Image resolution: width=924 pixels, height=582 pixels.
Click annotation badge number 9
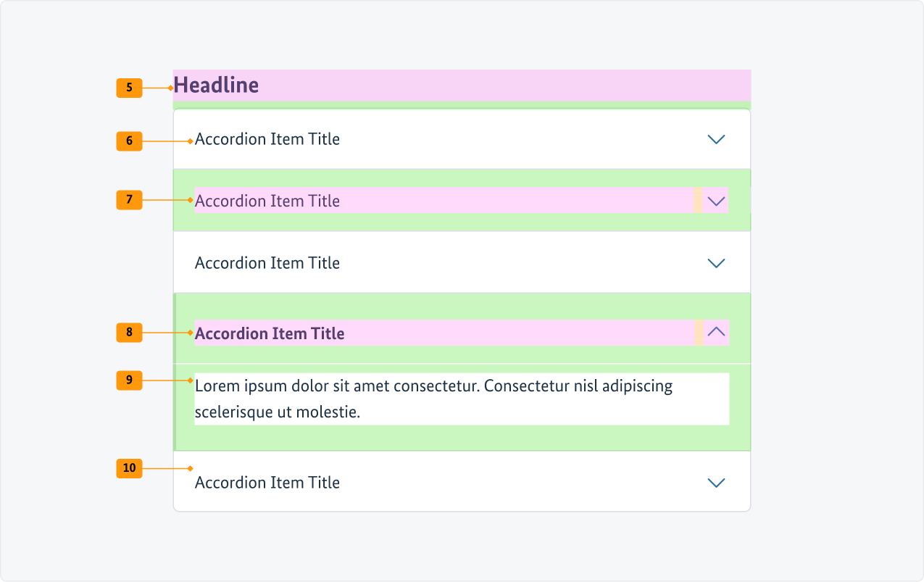tap(129, 380)
